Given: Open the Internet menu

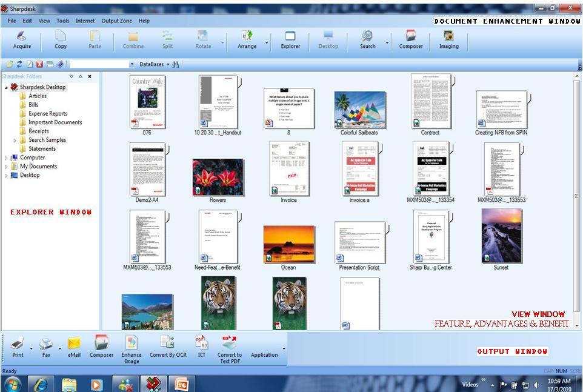Looking at the screenshot, I should tap(84, 20).
